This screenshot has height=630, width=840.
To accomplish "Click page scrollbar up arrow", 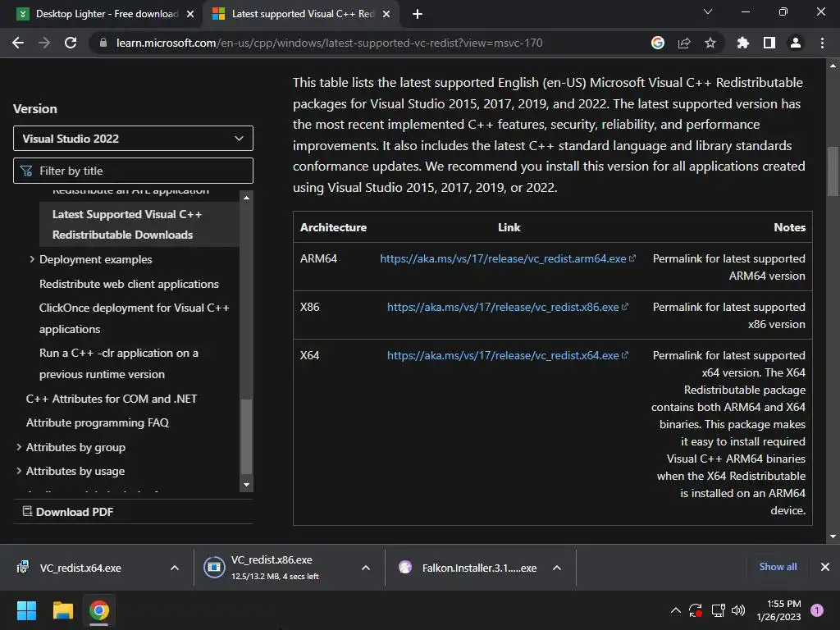I will coord(833,66).
